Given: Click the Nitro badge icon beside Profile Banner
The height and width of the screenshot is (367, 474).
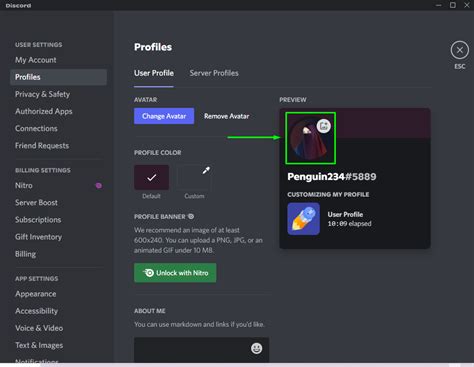Looking at the screenshot, I should click(191, 217).
